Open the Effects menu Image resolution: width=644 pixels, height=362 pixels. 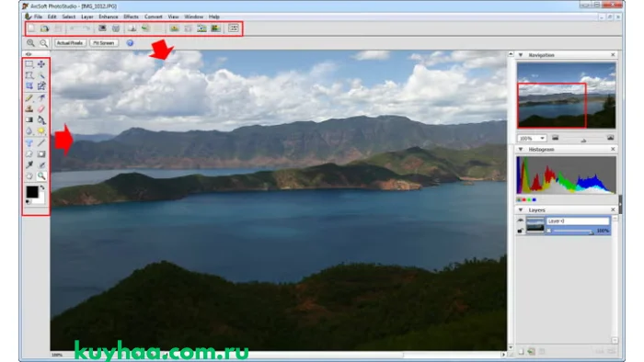tap(131, 17)
